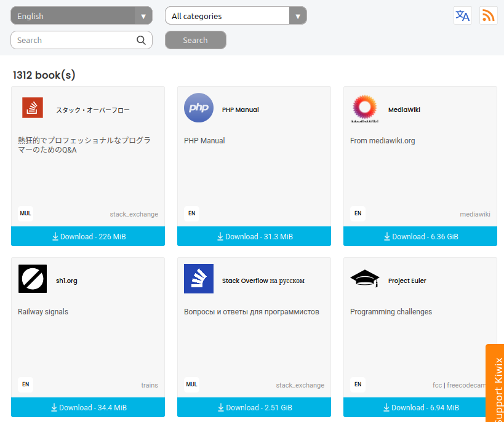Click the Russian description 'Вопросы и ответы'
The image size is (504, 422).
coord(251,312)
